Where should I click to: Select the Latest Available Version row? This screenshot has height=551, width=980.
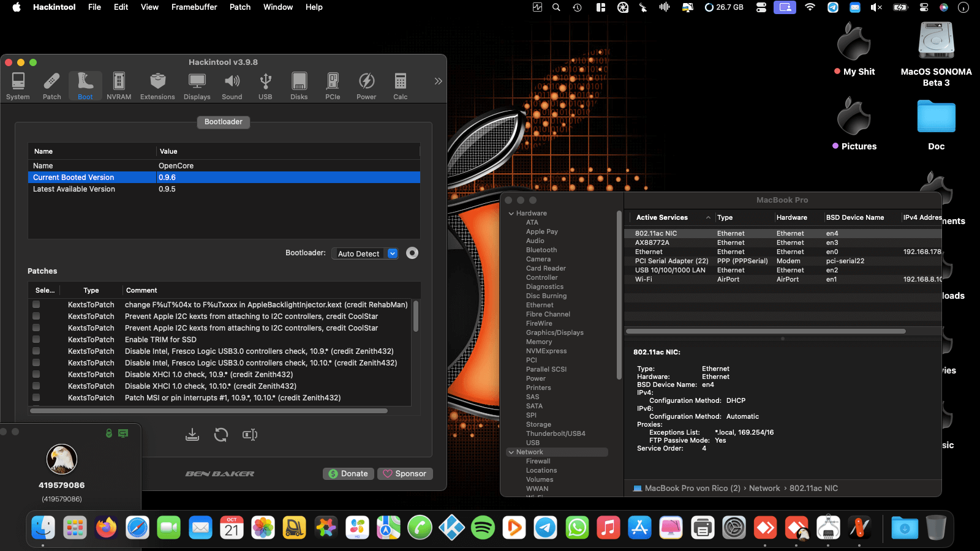pyautogui.click(x=224, y=189)
